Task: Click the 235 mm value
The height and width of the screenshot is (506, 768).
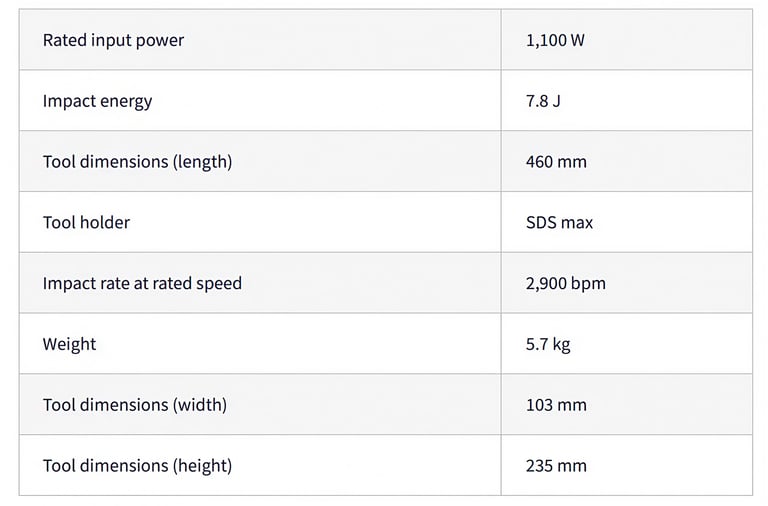Action: click(x=556, y=465)
